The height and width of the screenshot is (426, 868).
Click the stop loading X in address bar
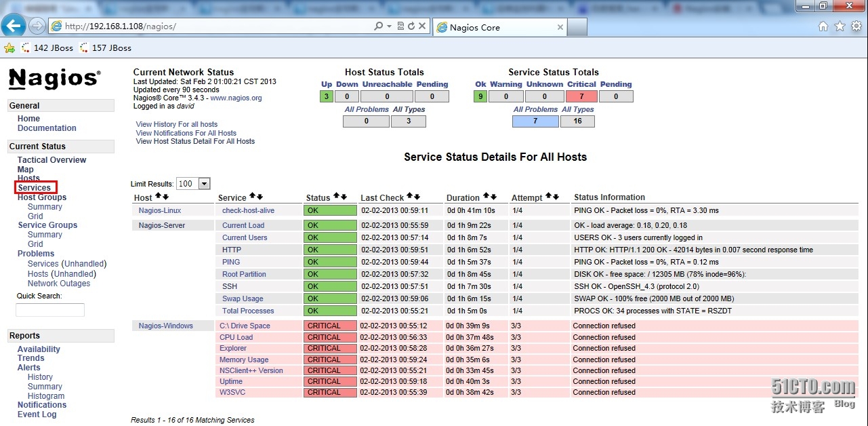coord(422,26)
